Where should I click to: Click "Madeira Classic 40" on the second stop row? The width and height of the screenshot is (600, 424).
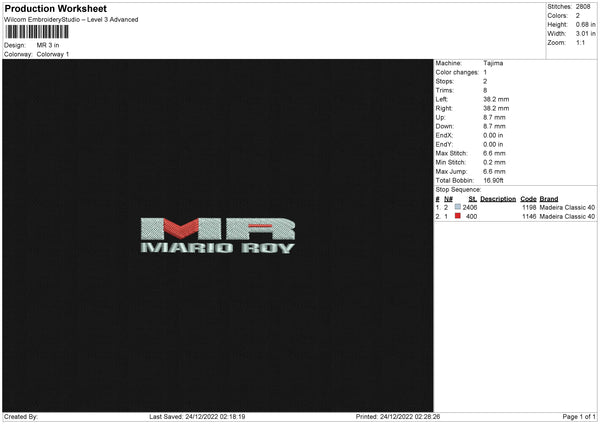click(567, 217)
